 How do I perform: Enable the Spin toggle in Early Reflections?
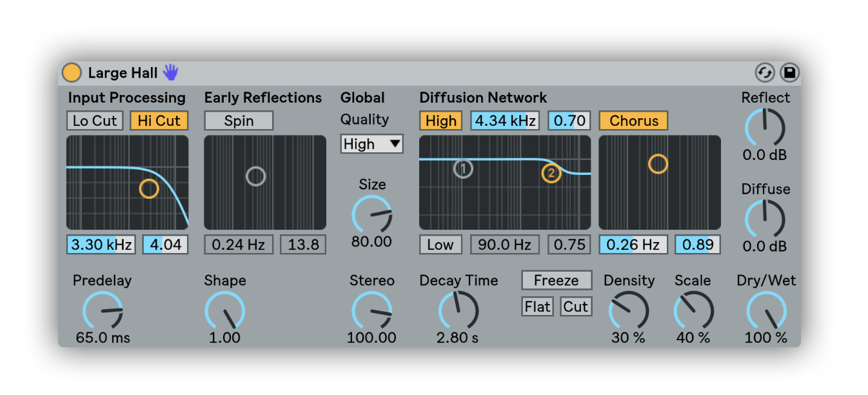pos(239,121)
